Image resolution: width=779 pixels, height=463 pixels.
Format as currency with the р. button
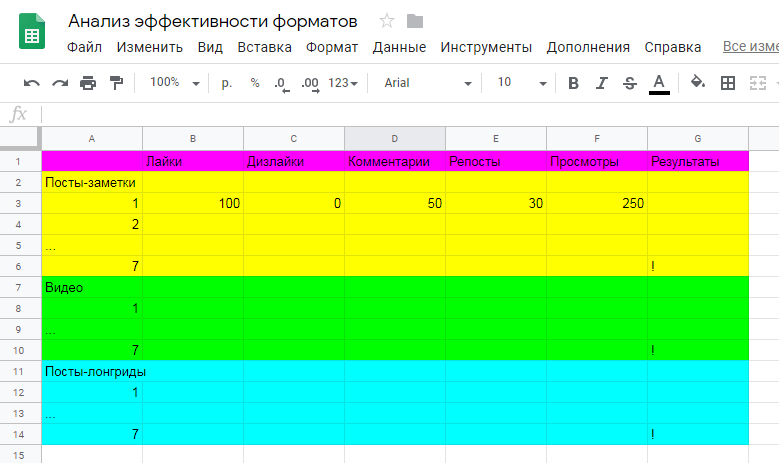pos(227,83)
